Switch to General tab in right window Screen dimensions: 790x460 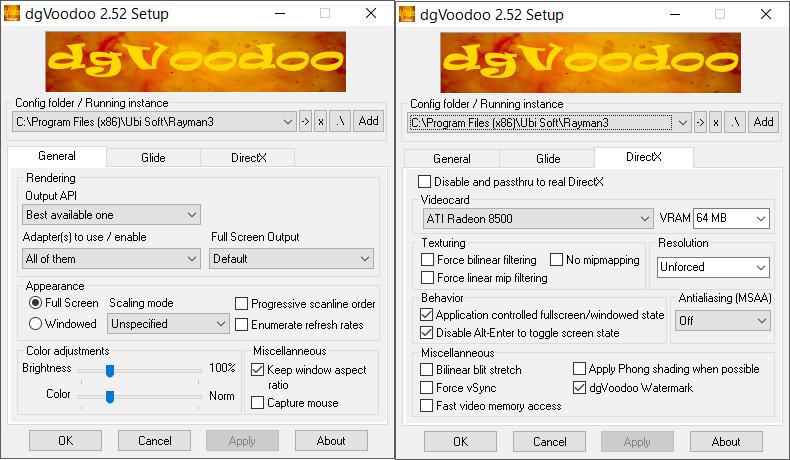point(452,159)
